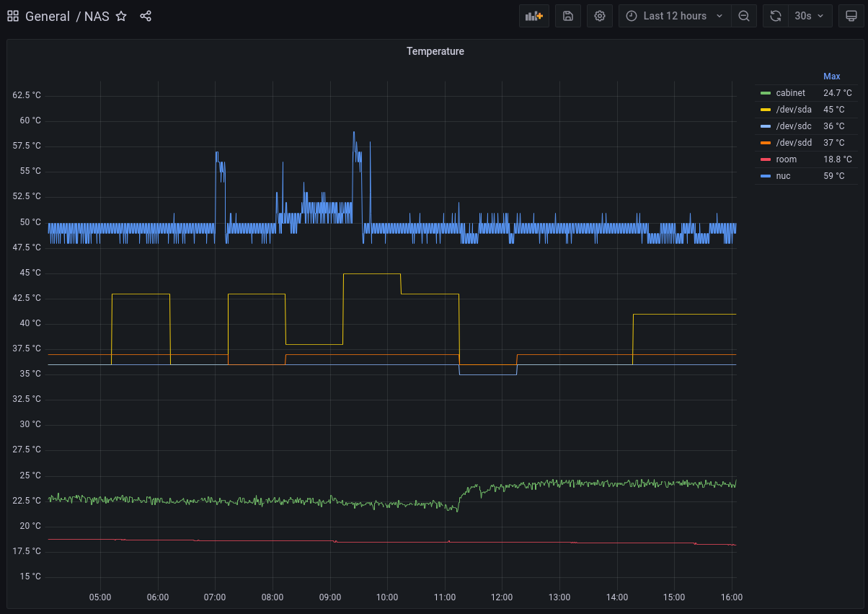
Task: Click the 59 °C max value for nuc
Action: click(x=833, y=176)
